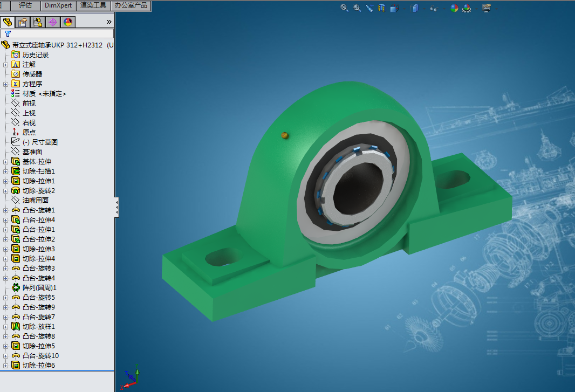Open the PropertyManager tab icon
575x392 pixels.
pyautogui.click(x=23, y=22)
